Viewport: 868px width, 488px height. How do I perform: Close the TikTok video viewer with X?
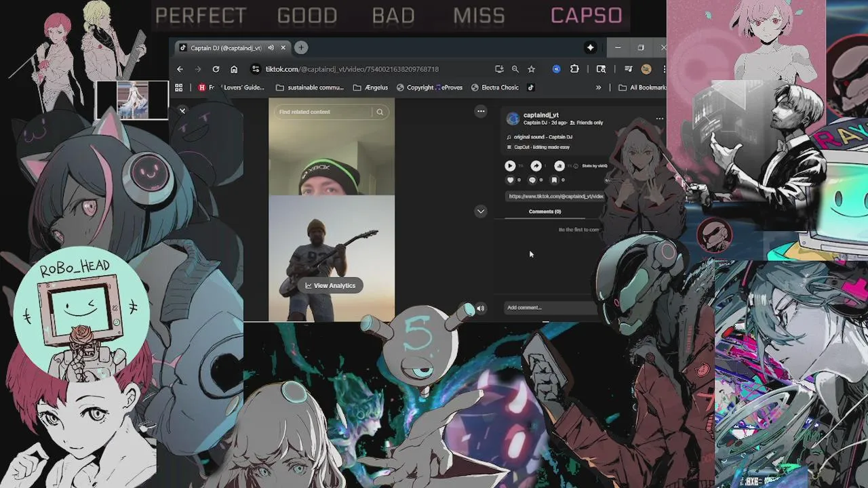[182, 110]
